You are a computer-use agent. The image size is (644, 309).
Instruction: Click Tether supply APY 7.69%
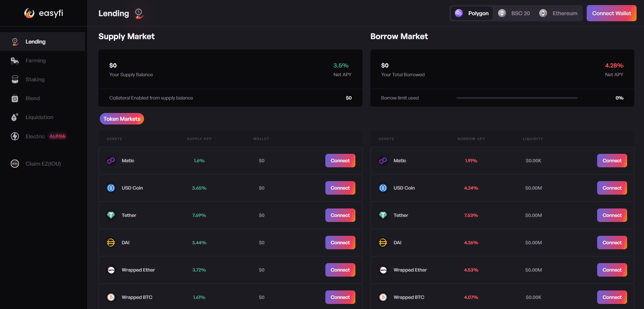click(199, 215)
